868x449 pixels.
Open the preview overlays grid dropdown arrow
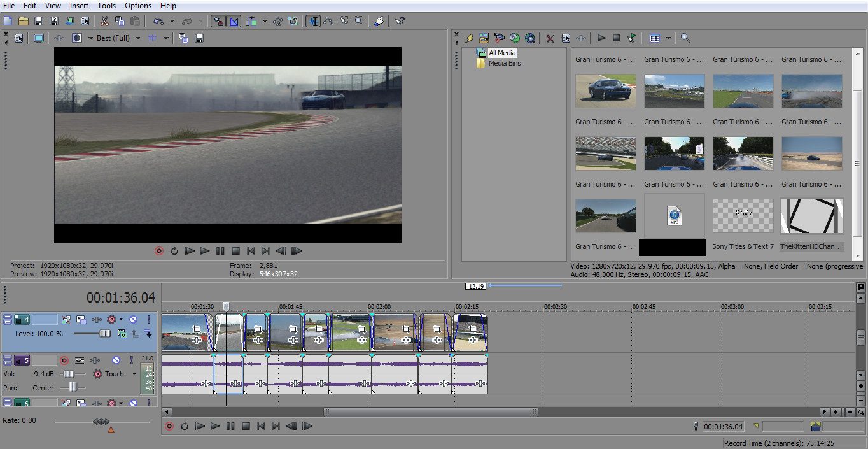click(x=167, y=38)
